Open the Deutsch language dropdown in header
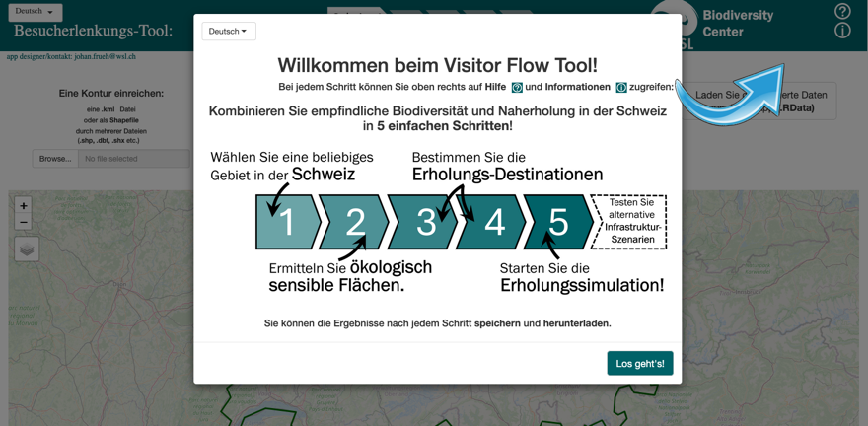The height and width of the screenshot is (426, 868). 35,12
